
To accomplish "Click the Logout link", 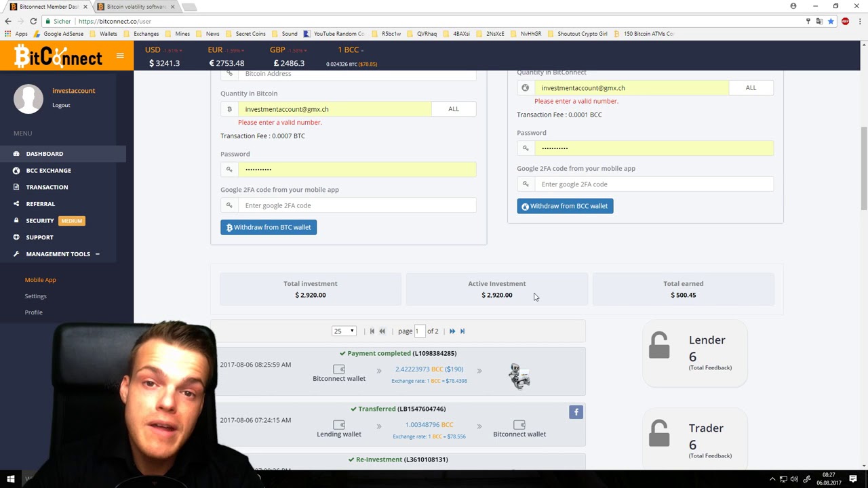I will coord(61,105).
